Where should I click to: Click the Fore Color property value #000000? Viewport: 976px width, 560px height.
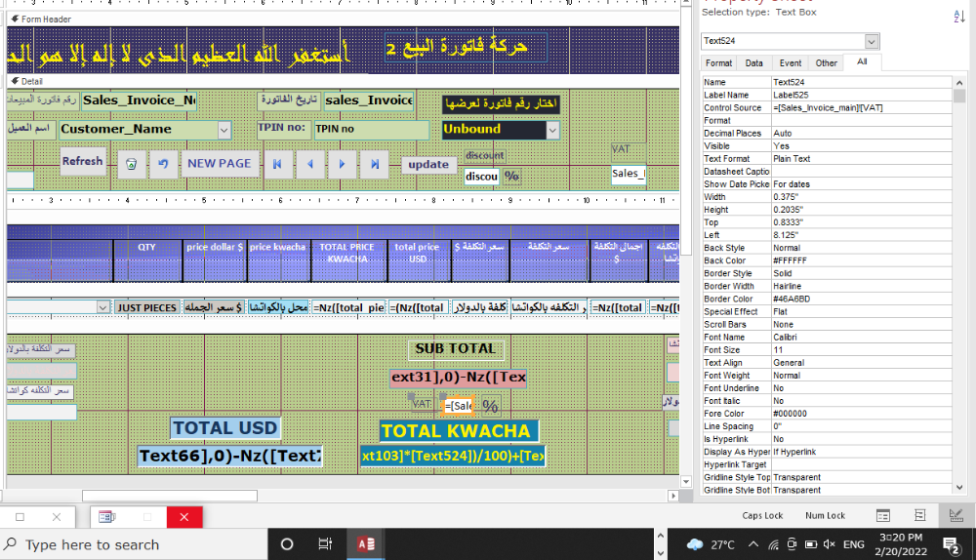coord(862,414)
